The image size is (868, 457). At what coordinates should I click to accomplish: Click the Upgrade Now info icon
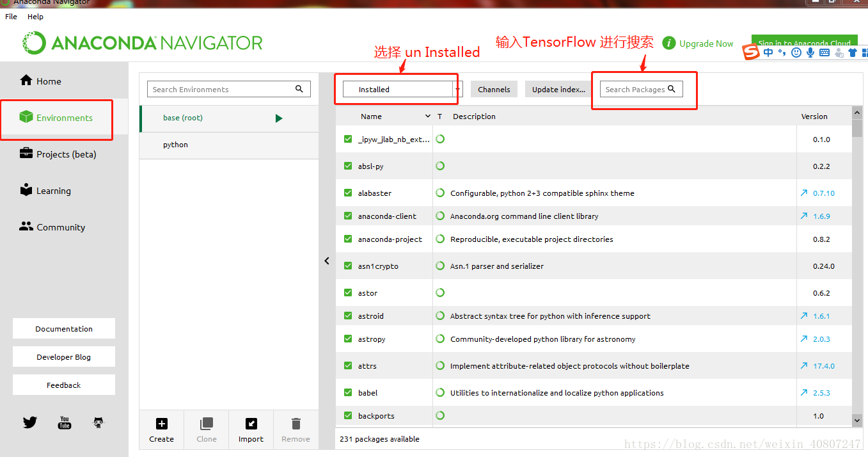tap(669, 43)
